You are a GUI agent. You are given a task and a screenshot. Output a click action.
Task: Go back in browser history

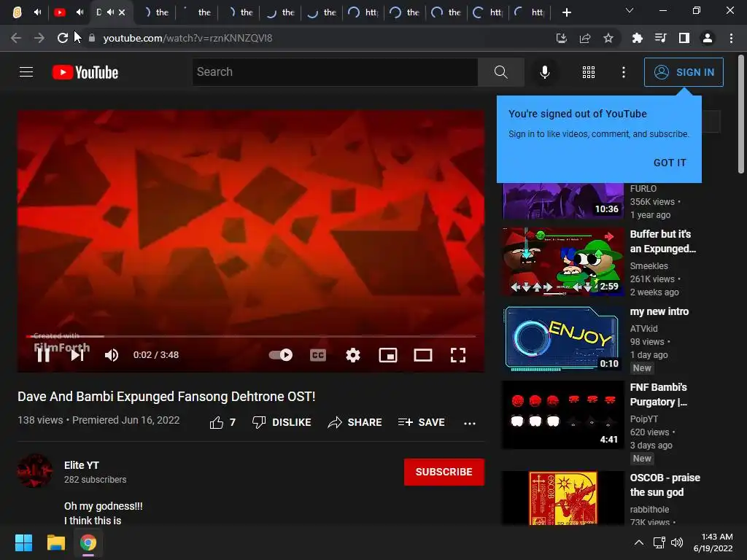coord(16,38)
